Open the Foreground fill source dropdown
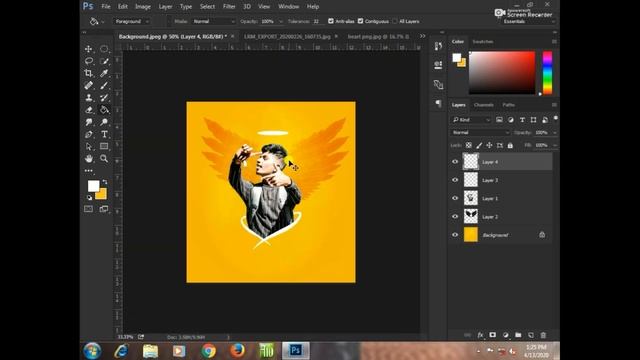The image size is (640, 360). (131, 21)
